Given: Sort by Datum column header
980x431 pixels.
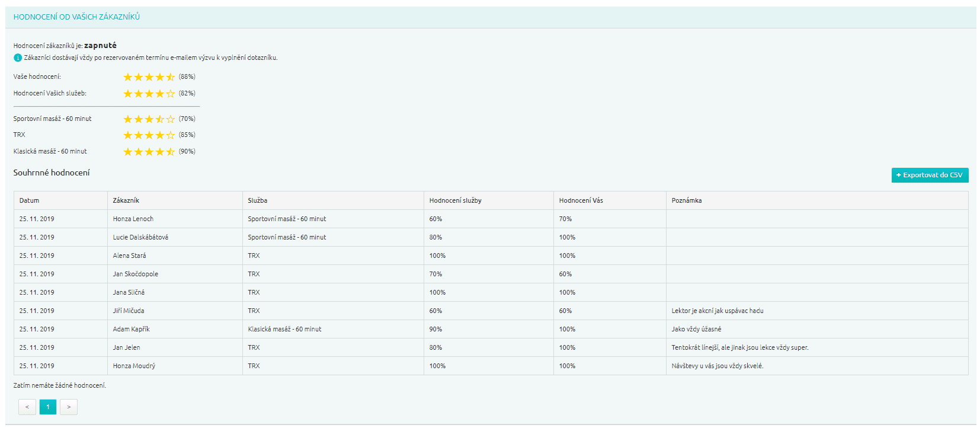Looking at the screenshot, I should (29, 200).
